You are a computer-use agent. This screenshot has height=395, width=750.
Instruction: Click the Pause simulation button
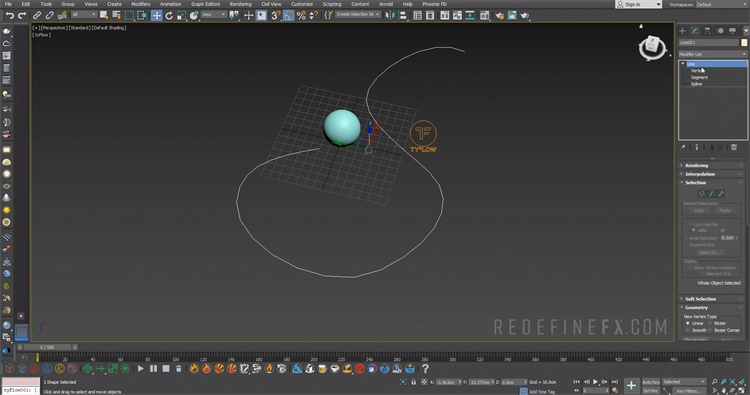pyautogui.click(x=153, y=369)
